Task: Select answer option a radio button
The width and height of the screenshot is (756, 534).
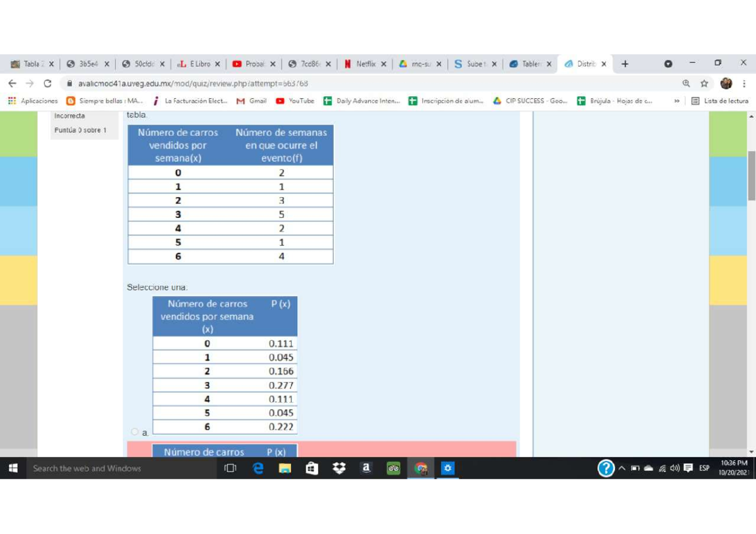Action: point(135,432)
